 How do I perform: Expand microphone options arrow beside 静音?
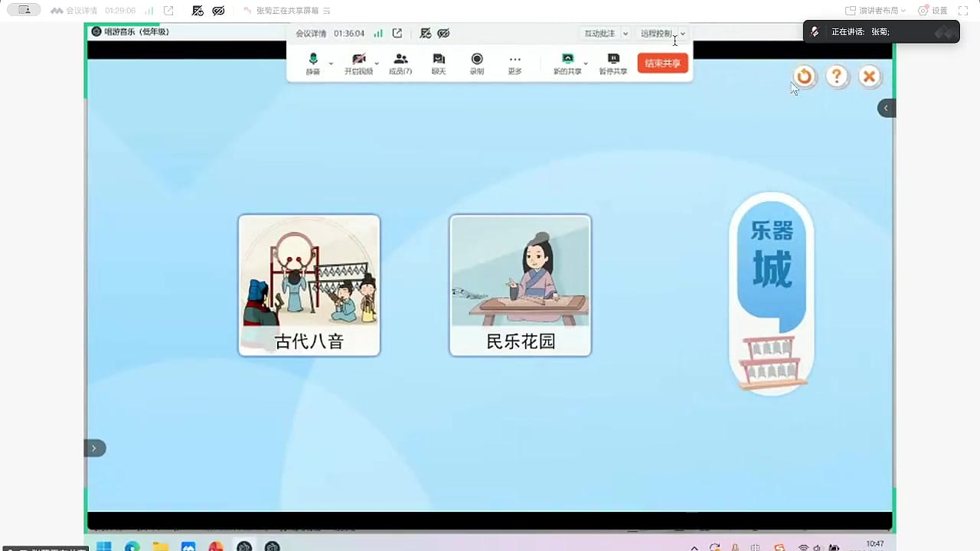point(331,63)
